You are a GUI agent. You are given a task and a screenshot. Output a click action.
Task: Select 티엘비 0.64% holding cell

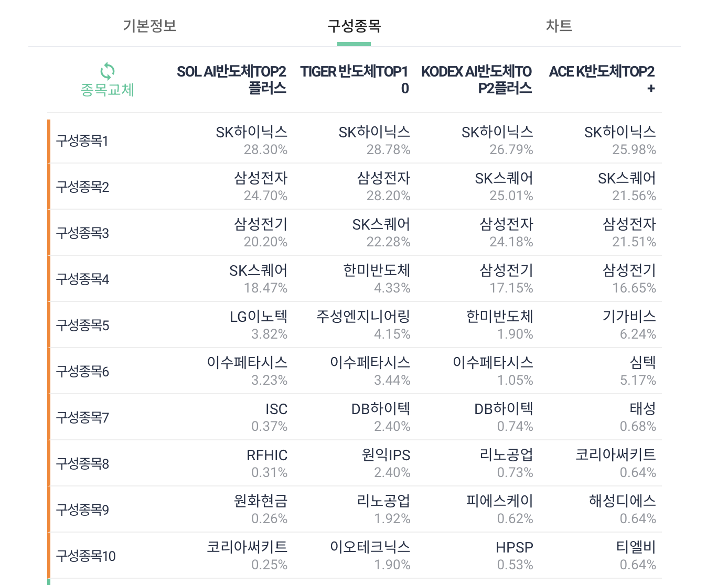[x=636, y=556]
